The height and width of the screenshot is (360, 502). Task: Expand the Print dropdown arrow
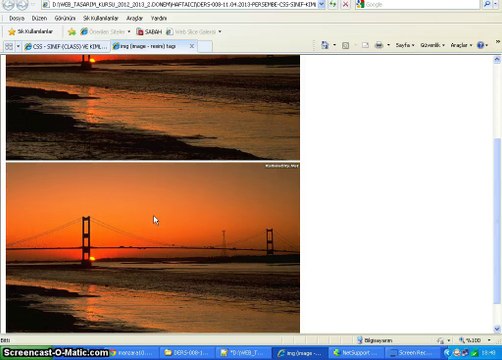point(388,45)
